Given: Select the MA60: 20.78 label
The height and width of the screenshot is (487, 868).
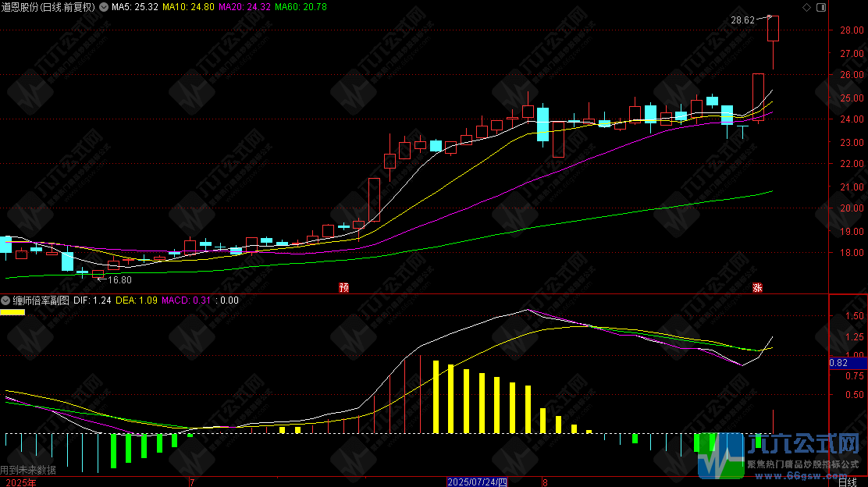Looking at the screenshot, I should coord(301,7).
